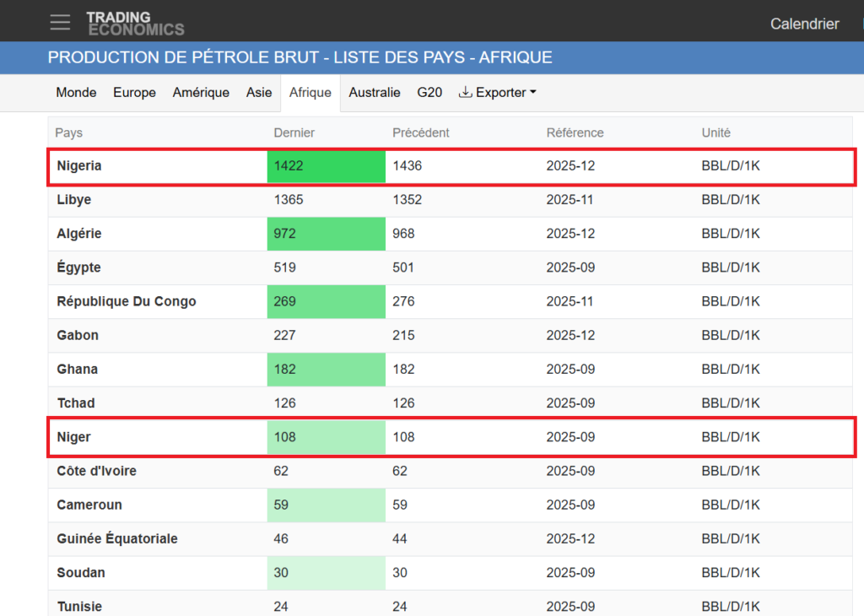864x616 pixels.
Task: Expand the Exporter dropdown
Action: (x=497, y=93)
